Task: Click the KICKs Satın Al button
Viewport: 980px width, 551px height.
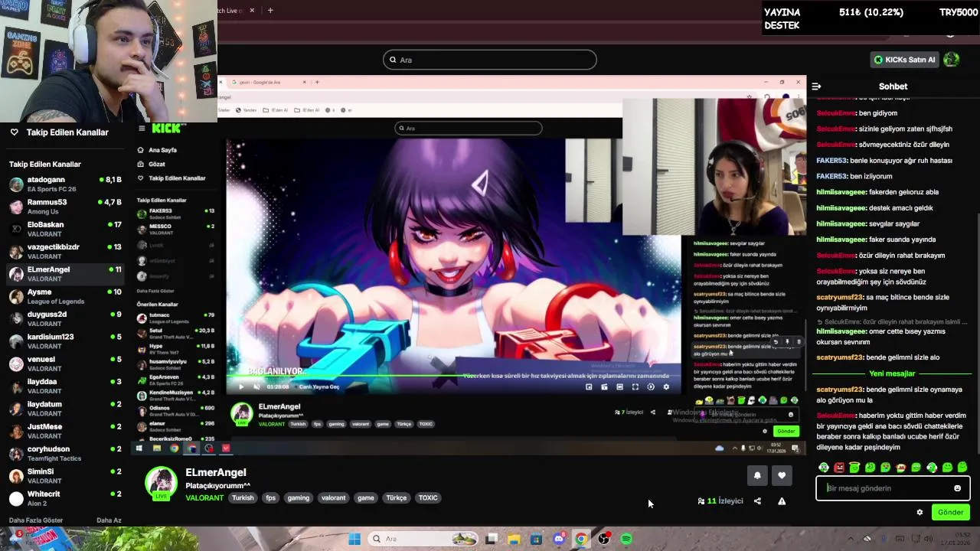Action: pyautogui.click(x=904, y=60)
